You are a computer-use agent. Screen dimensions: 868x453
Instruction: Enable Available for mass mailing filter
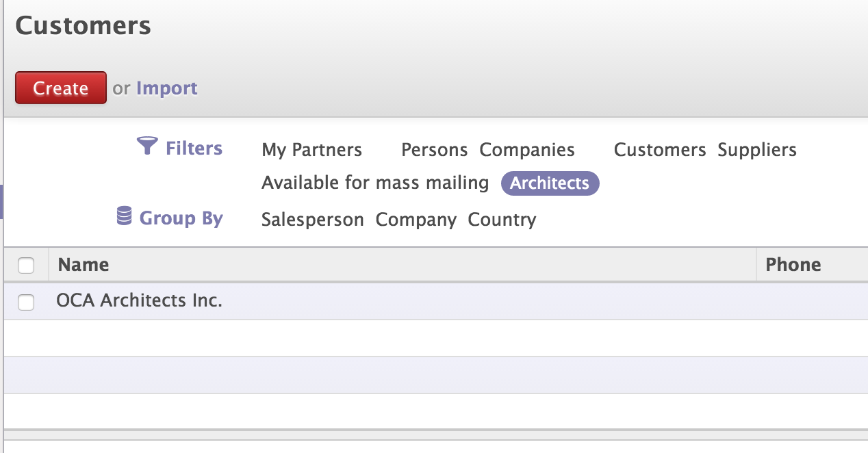click(x=375, y=183)
